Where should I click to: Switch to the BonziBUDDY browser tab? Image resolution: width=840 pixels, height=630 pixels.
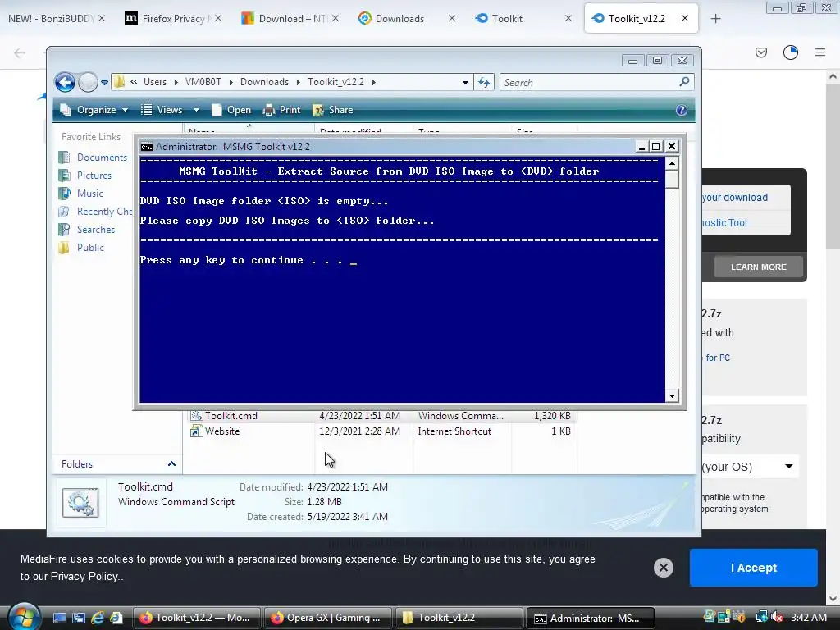point(51,18)
